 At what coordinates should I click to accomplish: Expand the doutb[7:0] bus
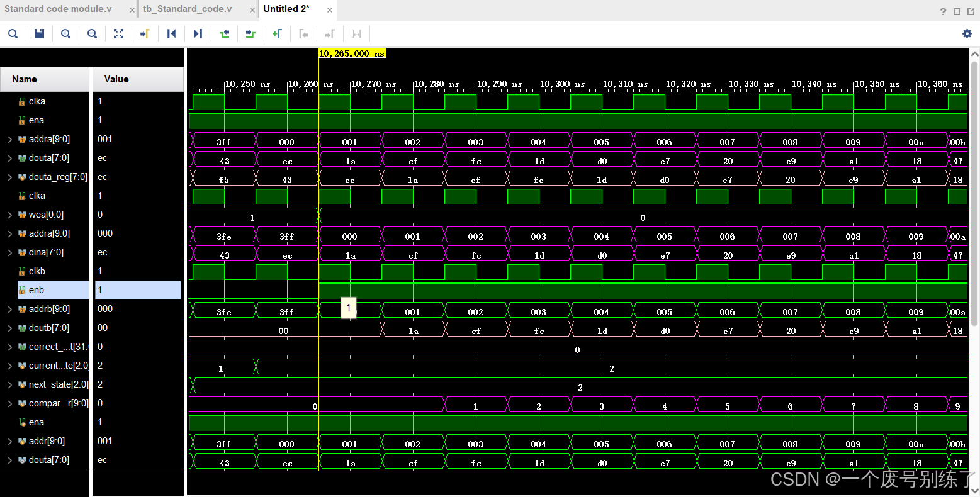point(9,328)
